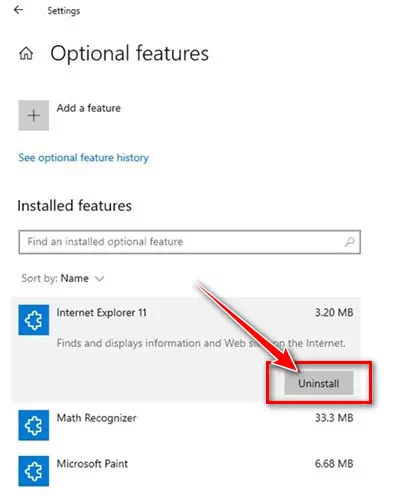Click the Settings window title text

(x=64, y=11)
